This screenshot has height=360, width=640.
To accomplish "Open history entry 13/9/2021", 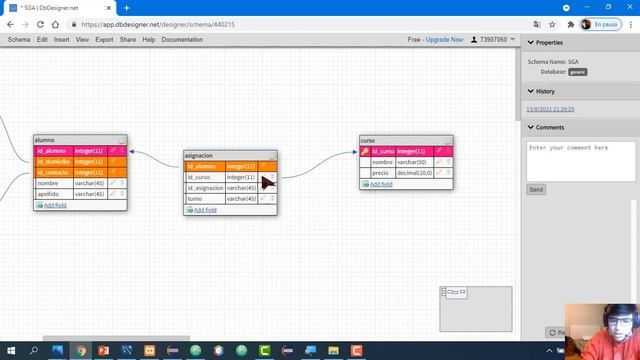I will click(550, 109).
